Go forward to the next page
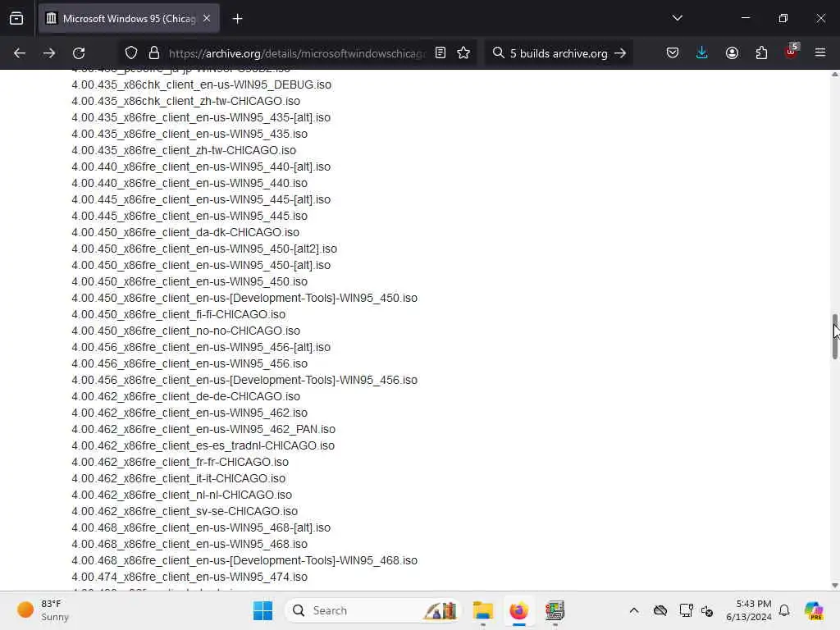The height and width of the screenshot is (630, 840). (49, 53)
